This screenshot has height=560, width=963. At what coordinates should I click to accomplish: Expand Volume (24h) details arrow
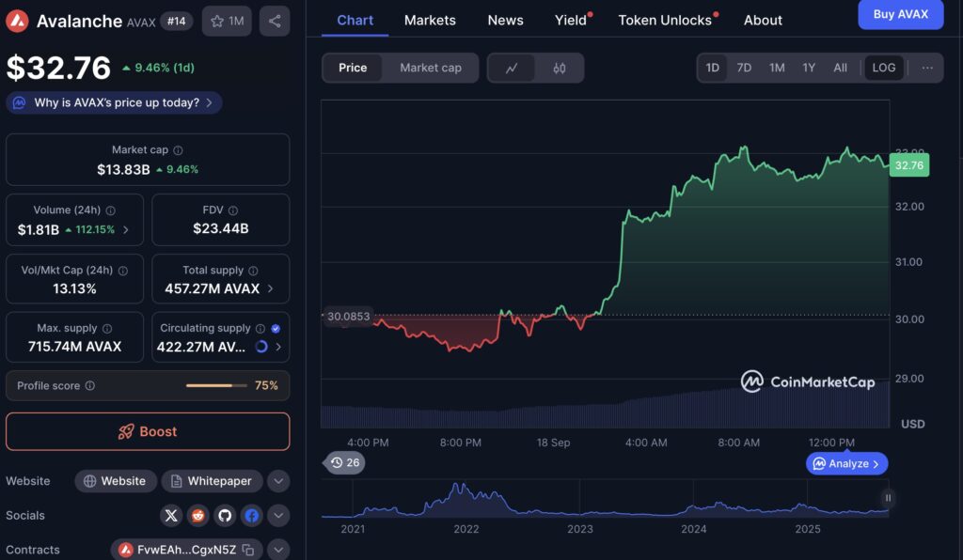(126, 230)
